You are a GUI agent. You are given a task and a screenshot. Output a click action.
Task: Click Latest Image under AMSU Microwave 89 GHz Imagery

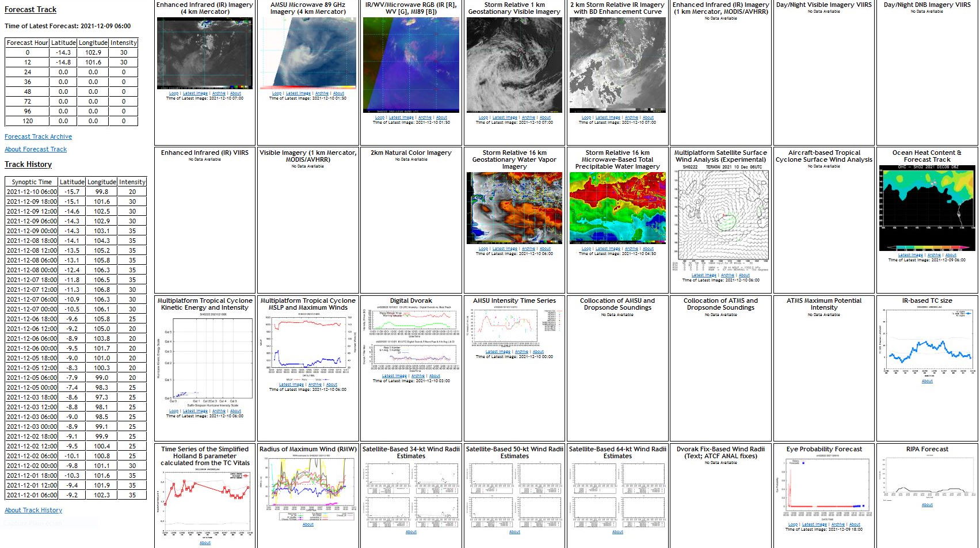299,93
